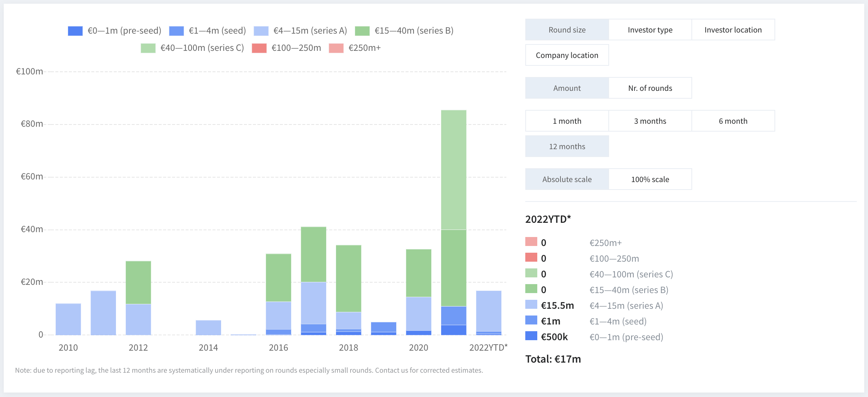Click the €15—40m (series B) legend swatch

click(362, 31)
